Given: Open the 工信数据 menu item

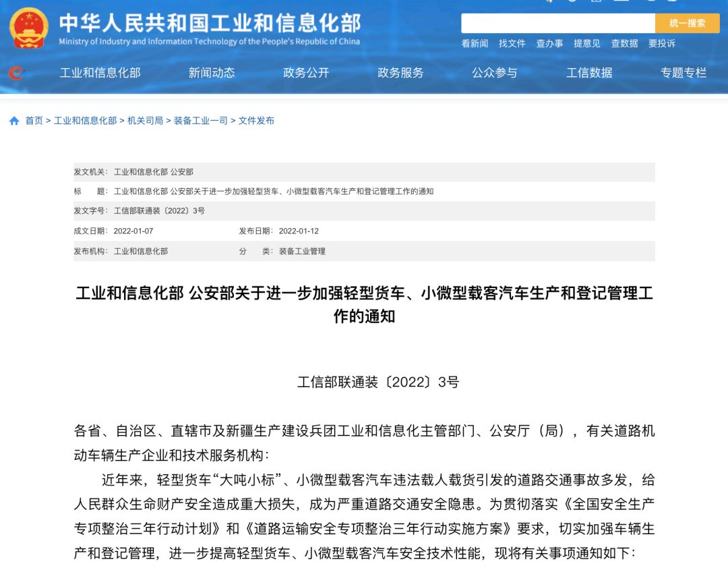Looking at the screenshot, I should 589,73.
